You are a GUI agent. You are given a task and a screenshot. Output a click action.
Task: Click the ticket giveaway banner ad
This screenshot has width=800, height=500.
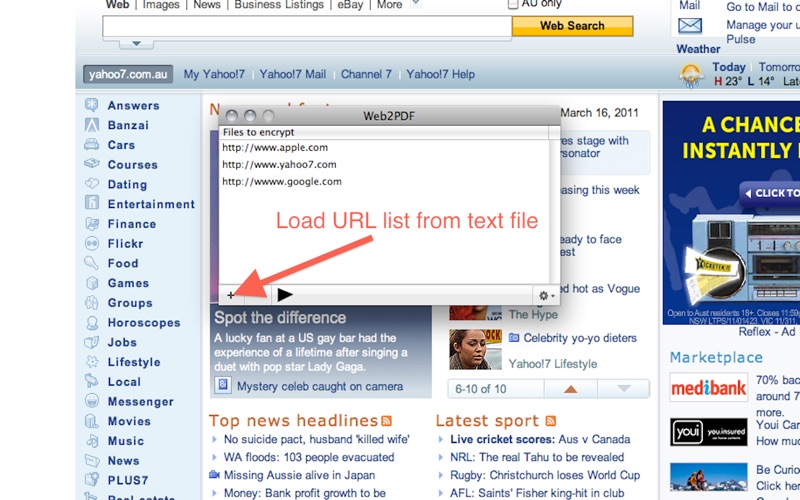(x=731, y=212)
